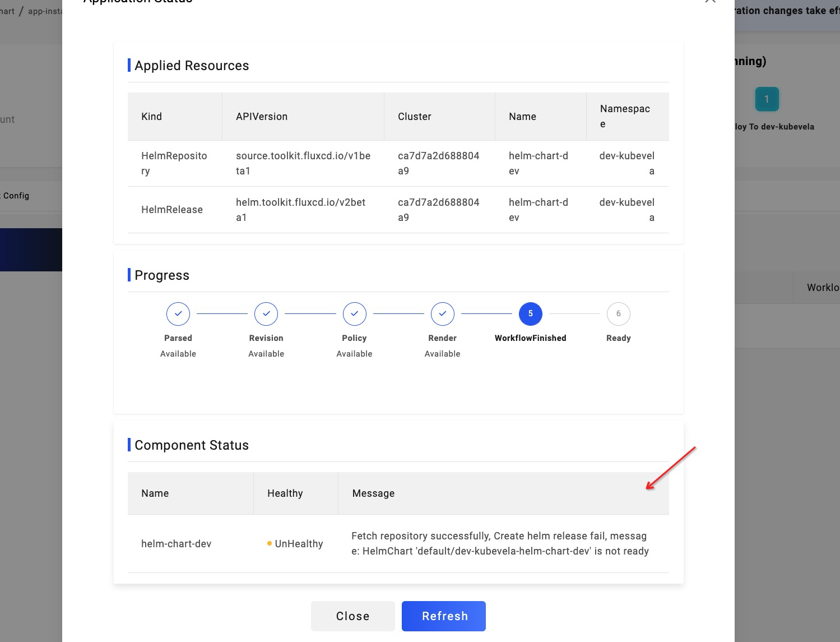Click the Applied Resources heading

coord(192,66)
